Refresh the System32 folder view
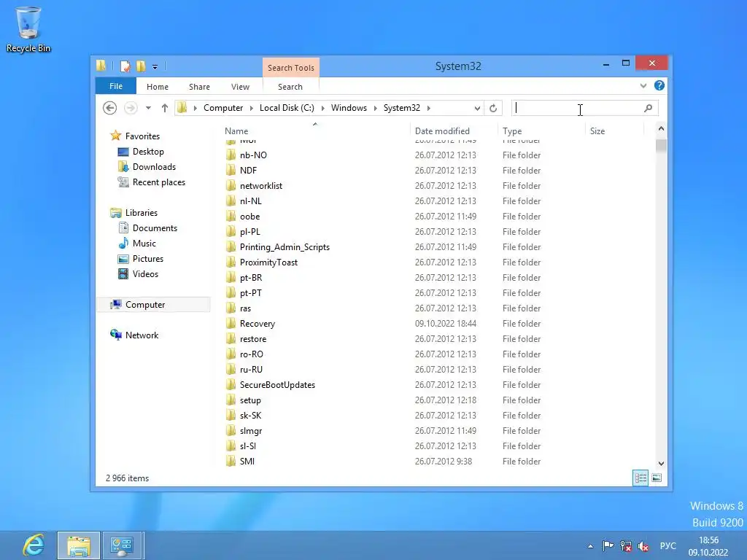The image size is (747, 560). tap(493, 108)
